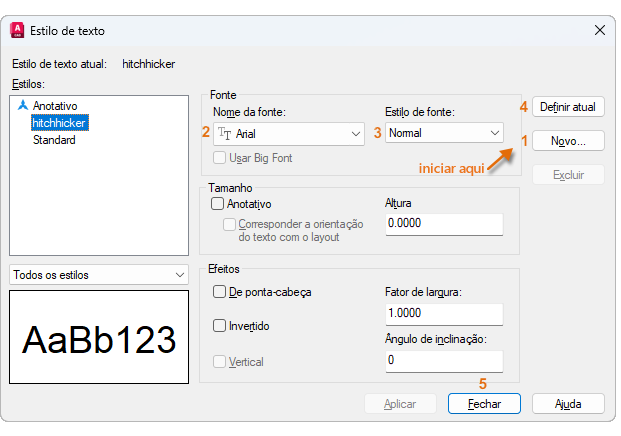The image size is (621, 436).
Task: Enable the Anotativo size checkbox
Action: (218, 204)
